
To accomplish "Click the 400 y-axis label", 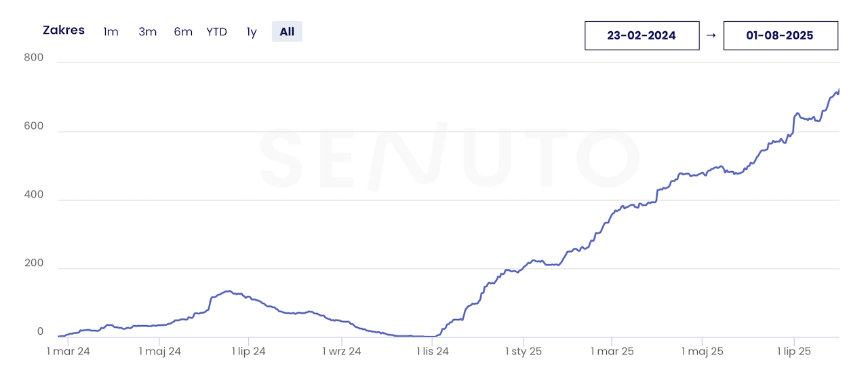I will 33,195.
